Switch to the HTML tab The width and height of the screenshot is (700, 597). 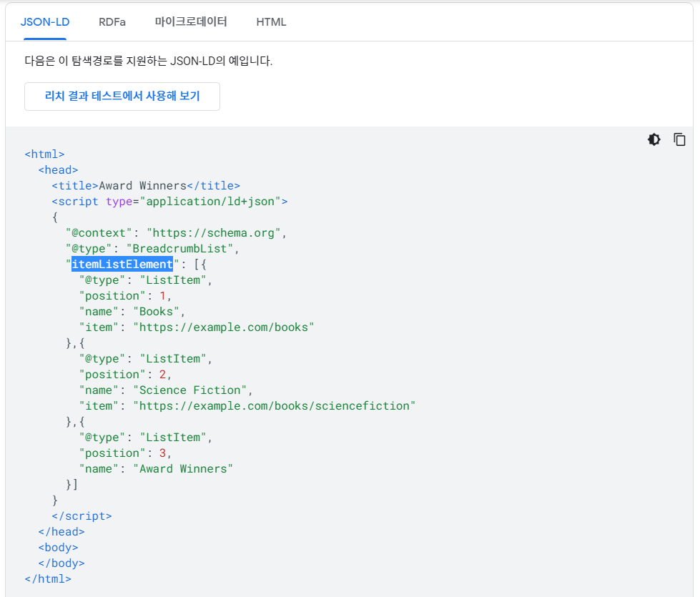tap(271, 22)
